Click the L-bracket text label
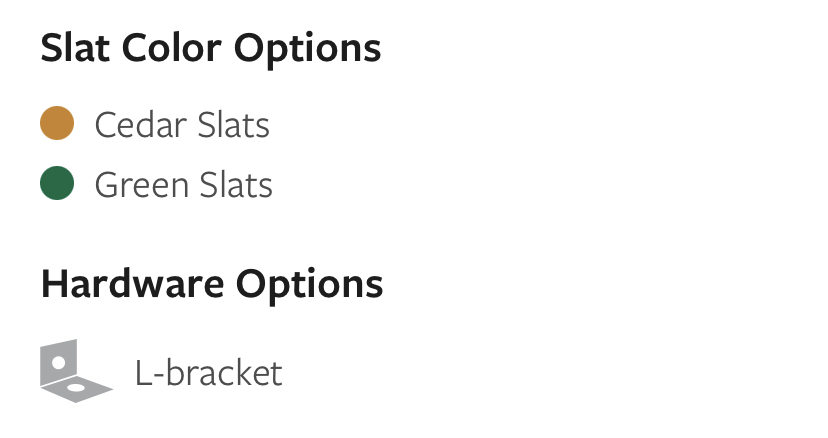This screenshot has width=828, height=438. 209,373
